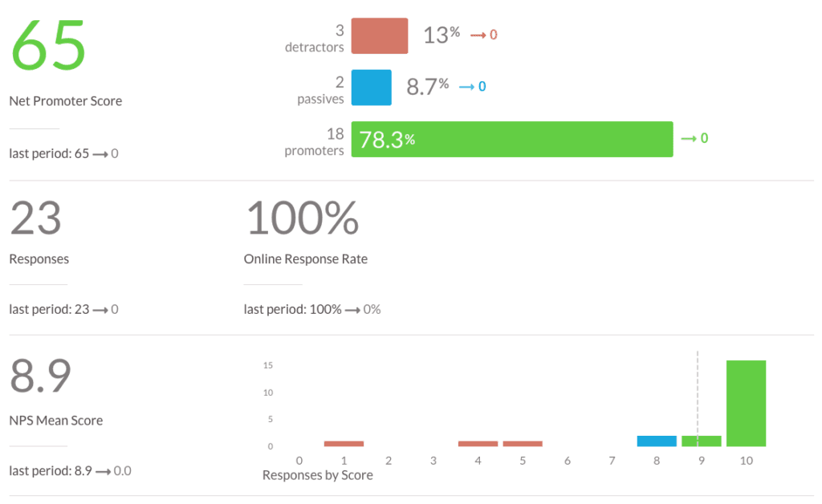The width and height of the screenshot is (822, 504).
Task: Click the last period arrow under Responses
Action: pyautogui.click(x=100, y=310)
